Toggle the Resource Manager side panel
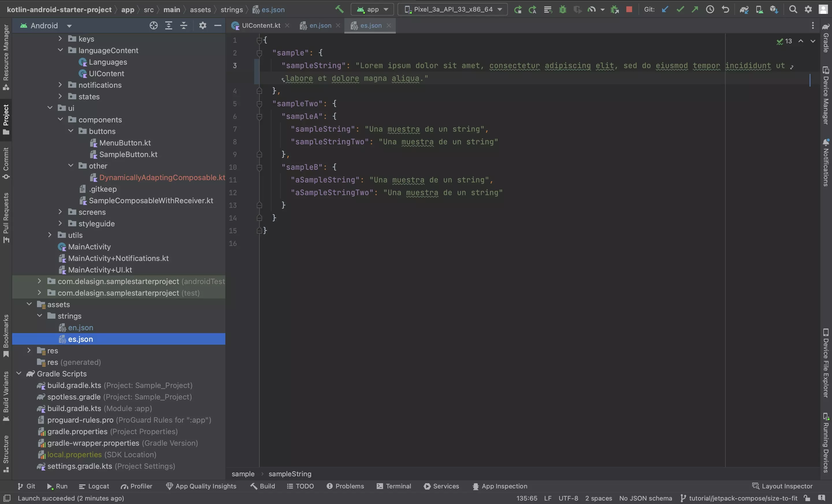This screenshot has width=832, height=504. (6, 57)
